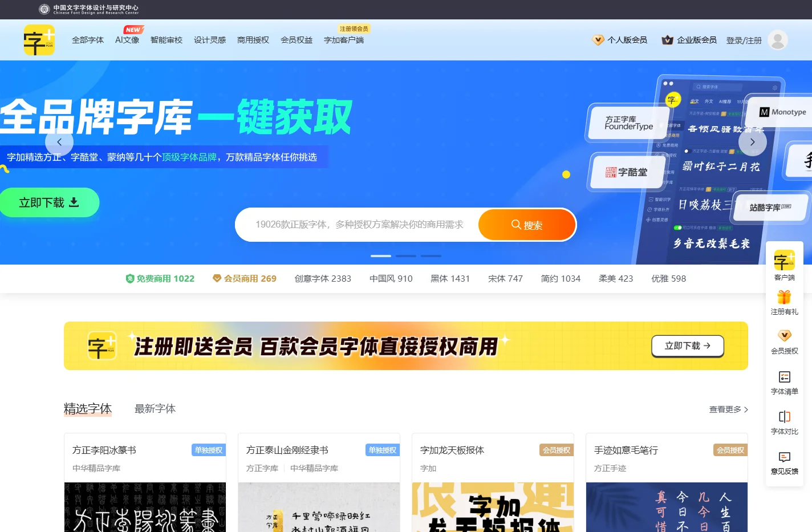Open 全部字体 in navigation
This screenshot has width=812, height=532.
(x=88, y=40)
